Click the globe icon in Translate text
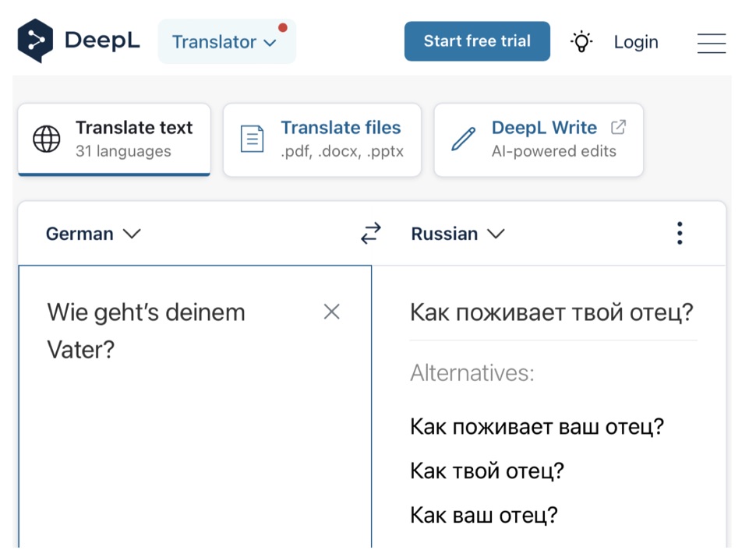The width and height of the screenshot is (756, 557). (x=47, y=139)
